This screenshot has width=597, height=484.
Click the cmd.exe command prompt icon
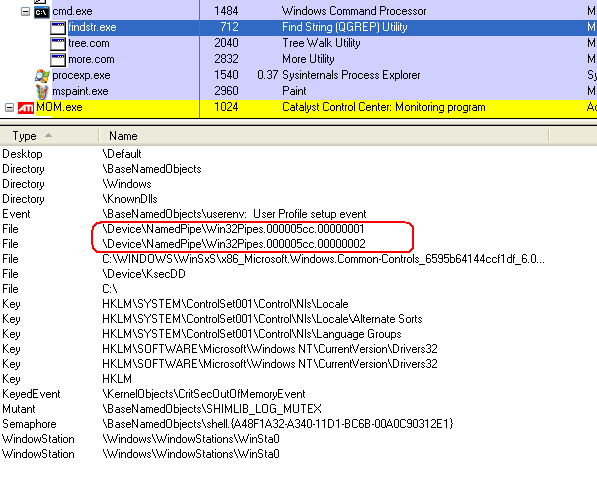(42, 12)
